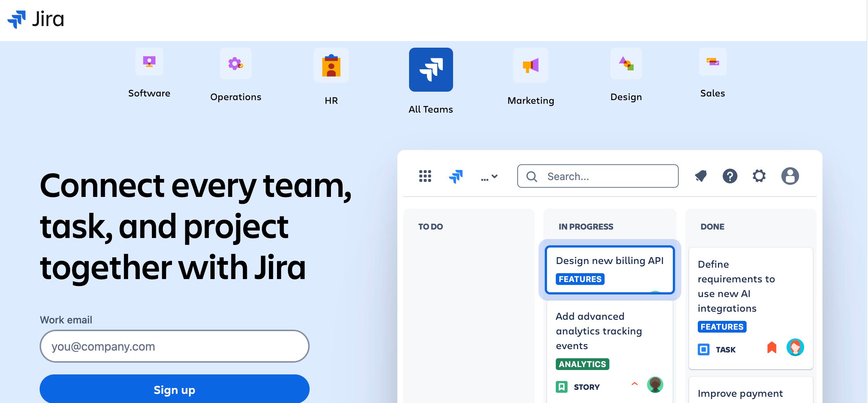Open the app switcher grid icon
The height and width of the screenshot is (403, 868).
[425, 176]
